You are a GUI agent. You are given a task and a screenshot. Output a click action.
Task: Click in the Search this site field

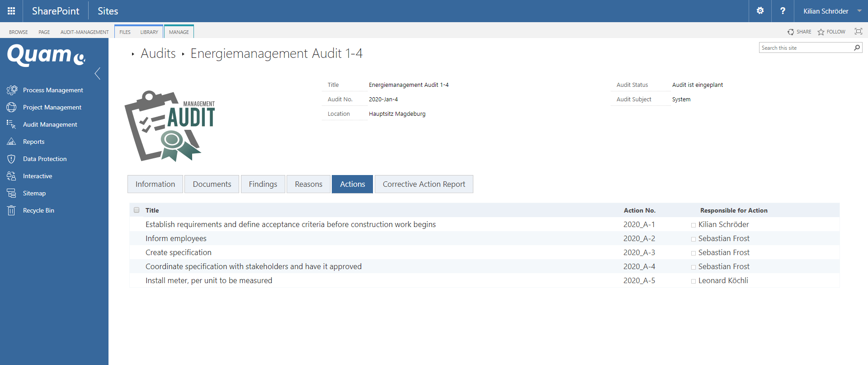click(x=805, y=48)
